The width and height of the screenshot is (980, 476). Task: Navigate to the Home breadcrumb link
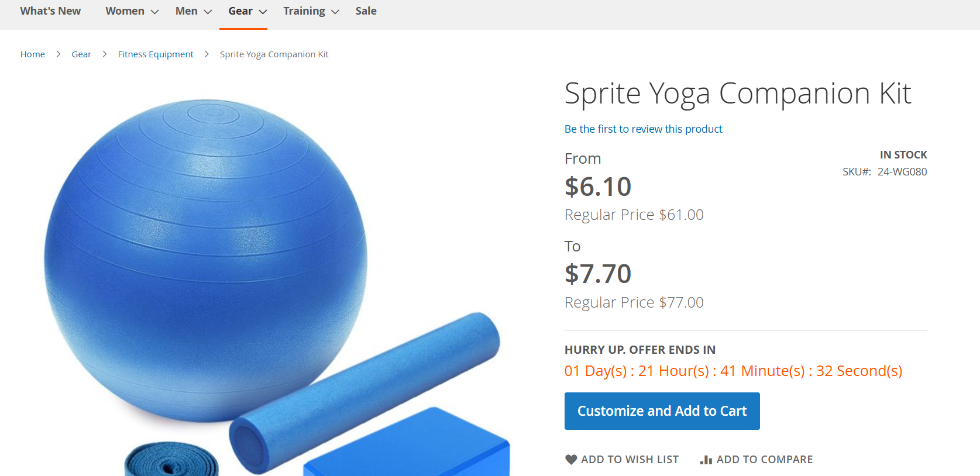33,54
